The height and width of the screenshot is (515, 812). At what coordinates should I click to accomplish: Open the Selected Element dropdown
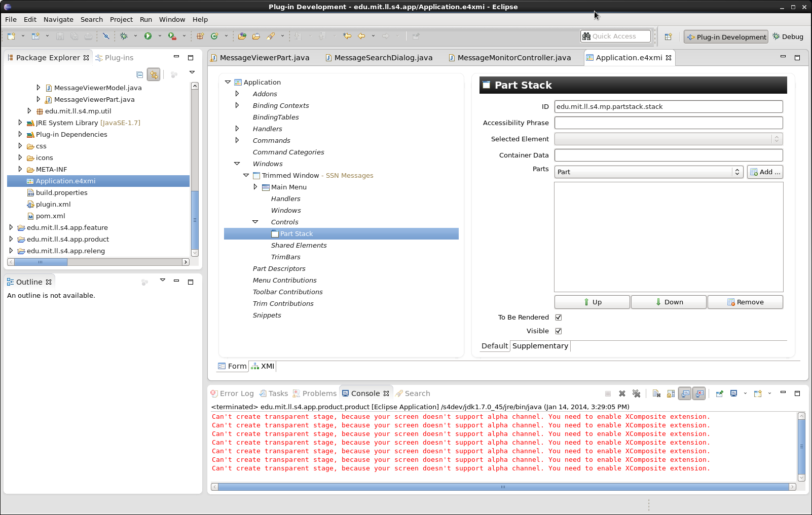tap(669, 139)
